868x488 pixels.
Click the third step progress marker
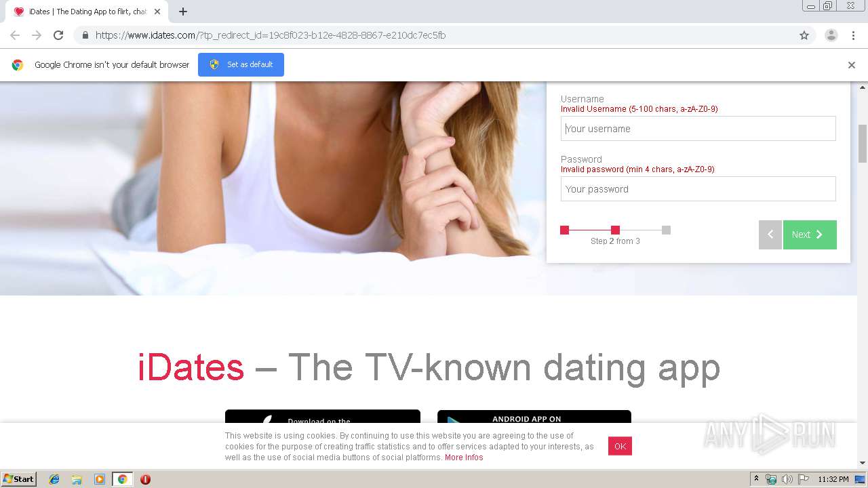pyautogui.click(x=666, y=230)
